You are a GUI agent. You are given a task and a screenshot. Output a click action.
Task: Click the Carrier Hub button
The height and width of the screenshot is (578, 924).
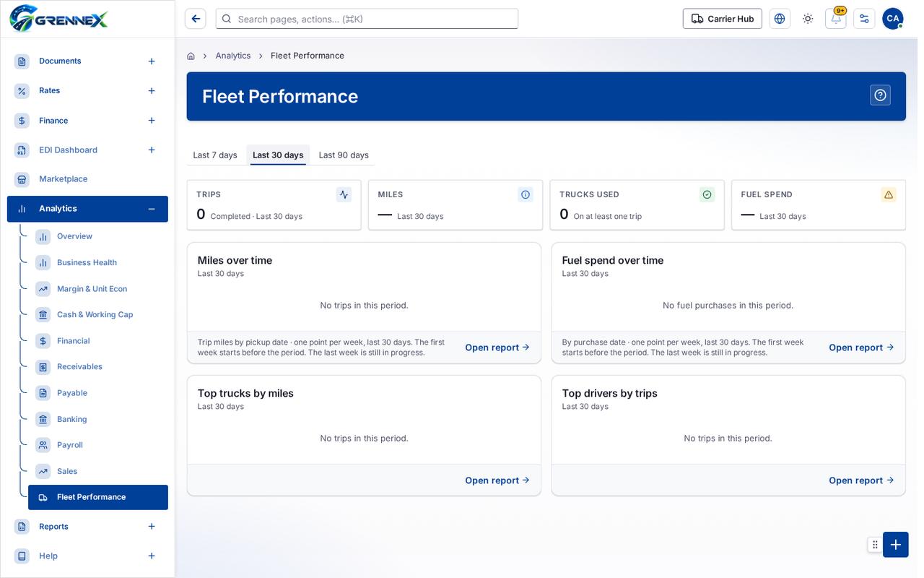click(x=723, y=19)
